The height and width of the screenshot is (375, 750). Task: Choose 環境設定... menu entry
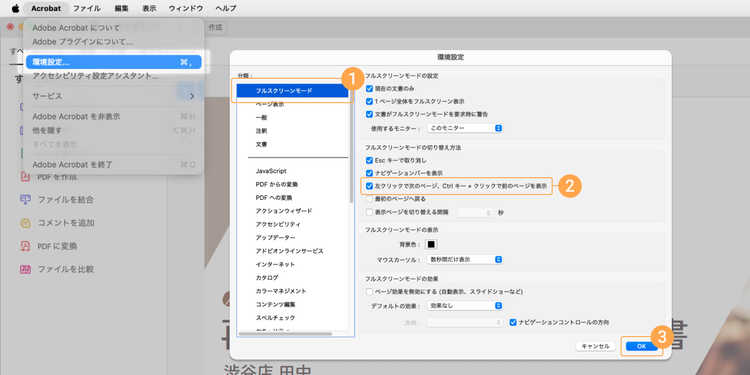click(x=113, y=62)
